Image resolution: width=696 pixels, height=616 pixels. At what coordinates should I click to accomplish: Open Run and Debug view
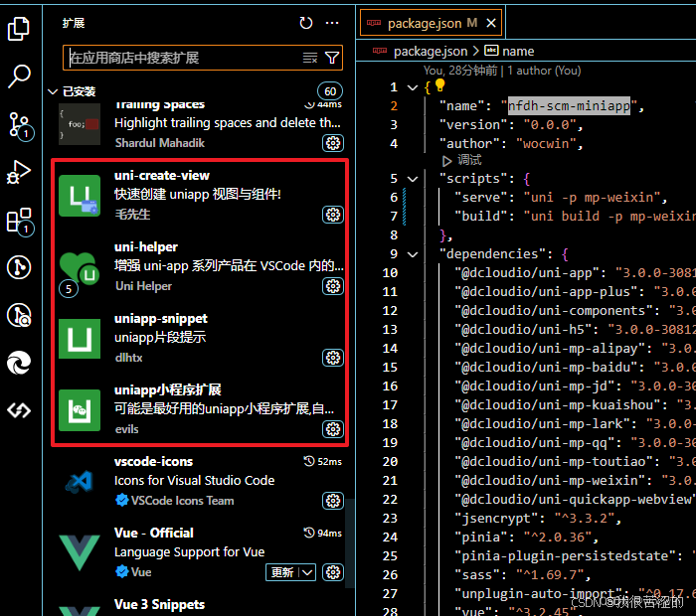click(x=19, y=172)
